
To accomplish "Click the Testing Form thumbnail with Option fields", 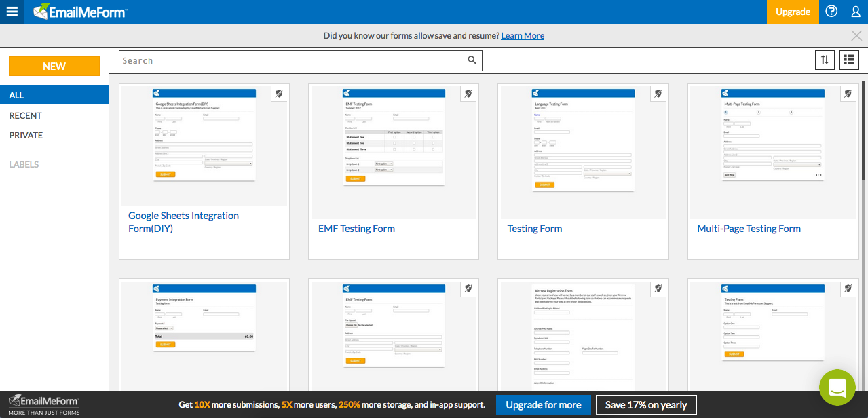I will [x=773, y=335].
